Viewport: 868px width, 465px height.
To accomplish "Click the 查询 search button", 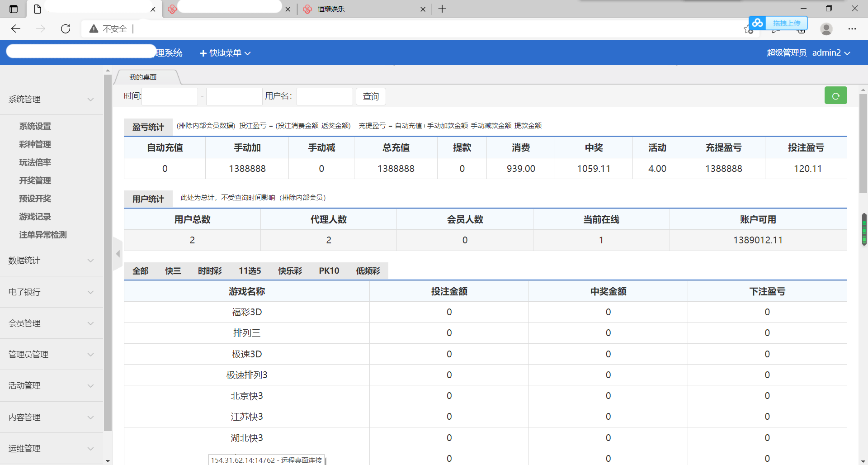I will pos(371,96).
